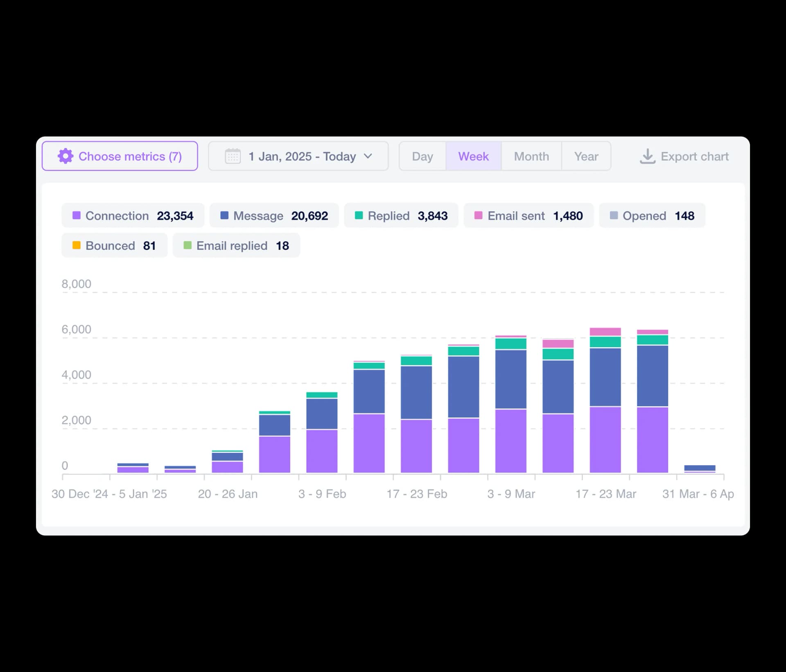The height and width of the screenshot is (672, 786).
Task: Click the Export chart button
Action: click(684, 156)
